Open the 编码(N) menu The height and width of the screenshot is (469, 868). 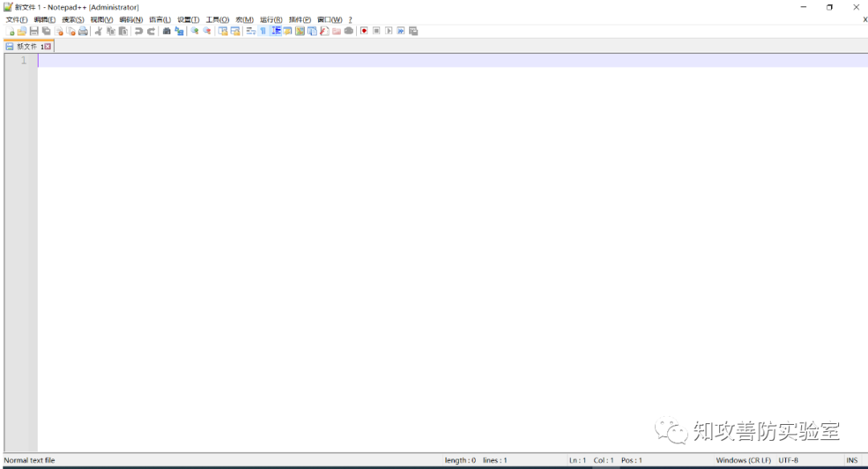(x=131, y=19)
